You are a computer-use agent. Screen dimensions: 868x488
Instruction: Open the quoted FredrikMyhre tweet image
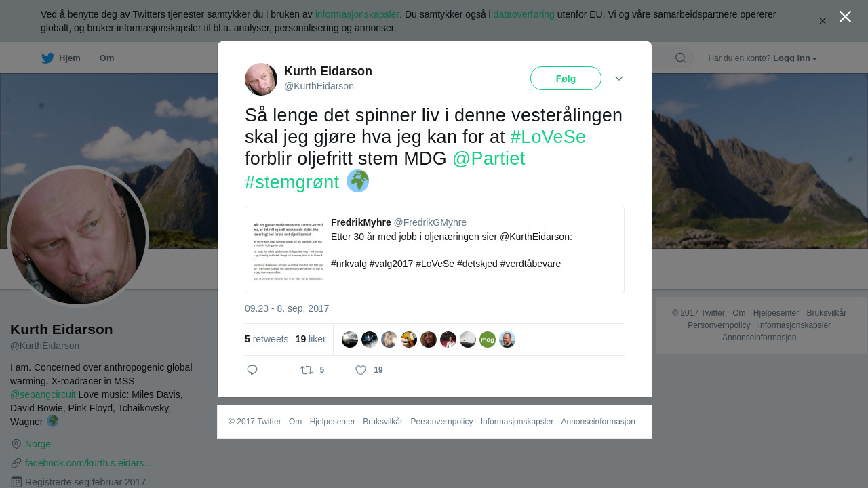[x=288, y=250]
